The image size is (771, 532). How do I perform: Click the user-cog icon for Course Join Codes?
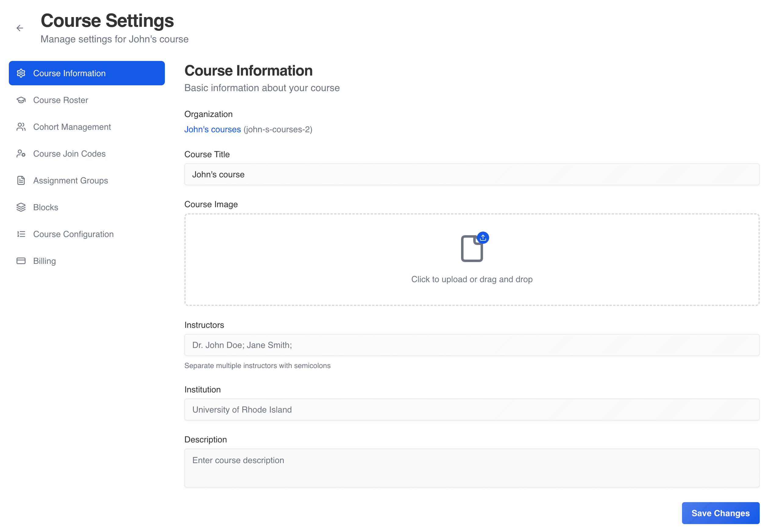21,154
